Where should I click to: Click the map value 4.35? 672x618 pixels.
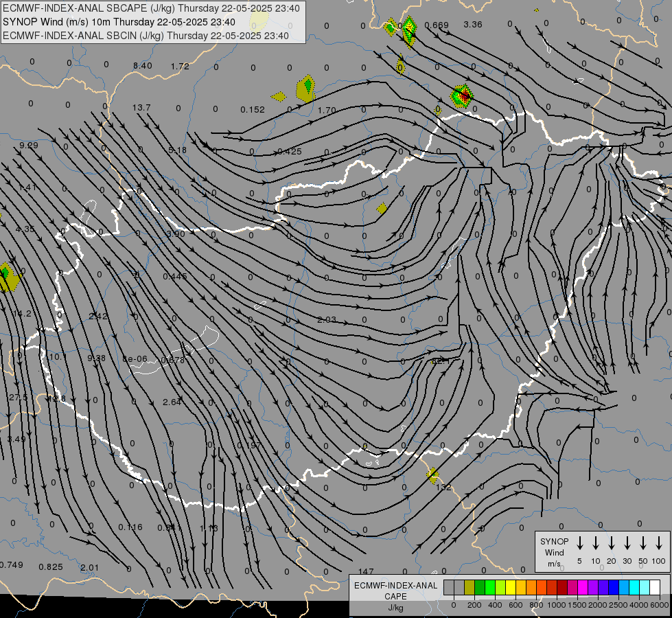click(25, 229)
